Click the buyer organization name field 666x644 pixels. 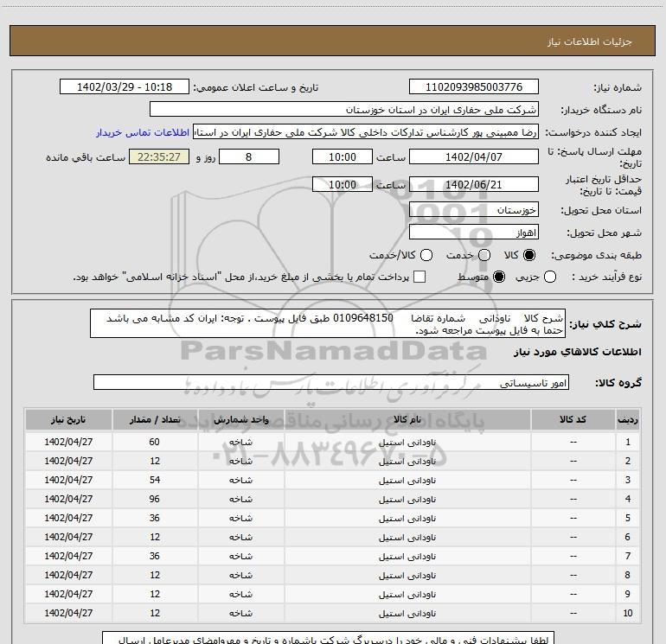coord(343,110)
